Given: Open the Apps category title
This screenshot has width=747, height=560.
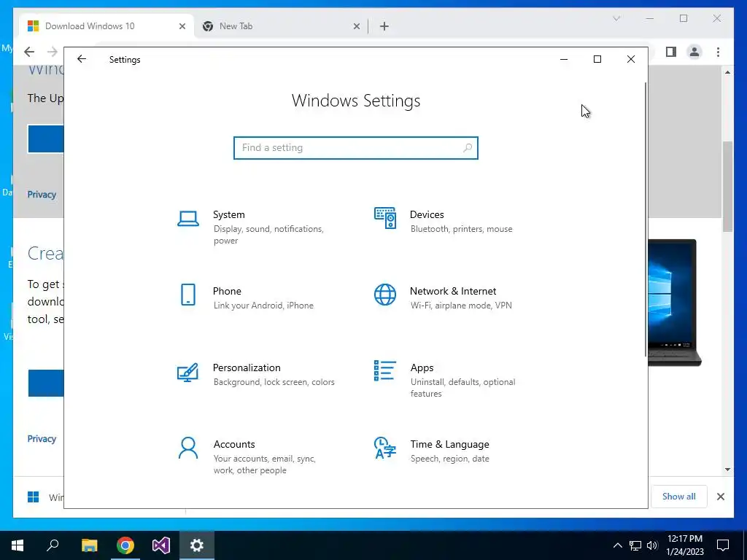Looking at the screenshot, I should click(422, 367).
